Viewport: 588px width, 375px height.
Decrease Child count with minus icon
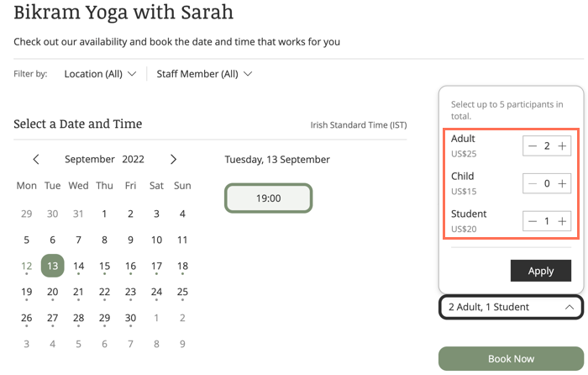pyautogui.click(x=533, y=183)
